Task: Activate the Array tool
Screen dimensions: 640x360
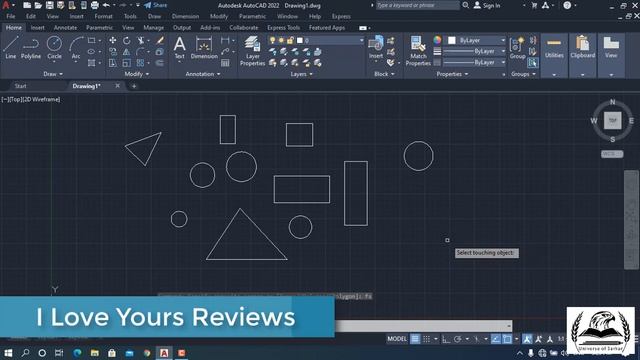Action: point(141,63)
